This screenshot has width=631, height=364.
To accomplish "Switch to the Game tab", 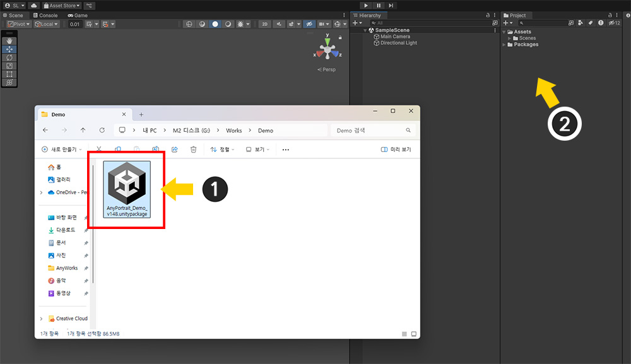I will (78, 15).
